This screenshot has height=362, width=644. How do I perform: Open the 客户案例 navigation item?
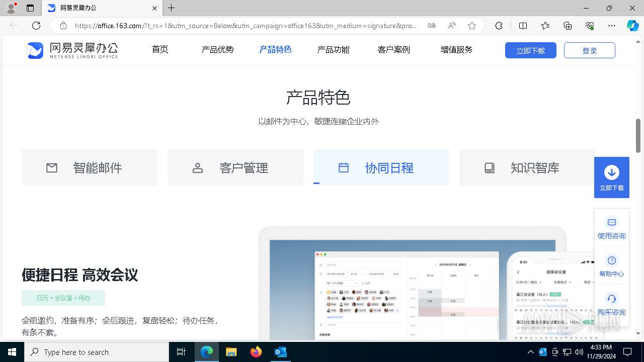pyautogui.click(x=393, y=49)
